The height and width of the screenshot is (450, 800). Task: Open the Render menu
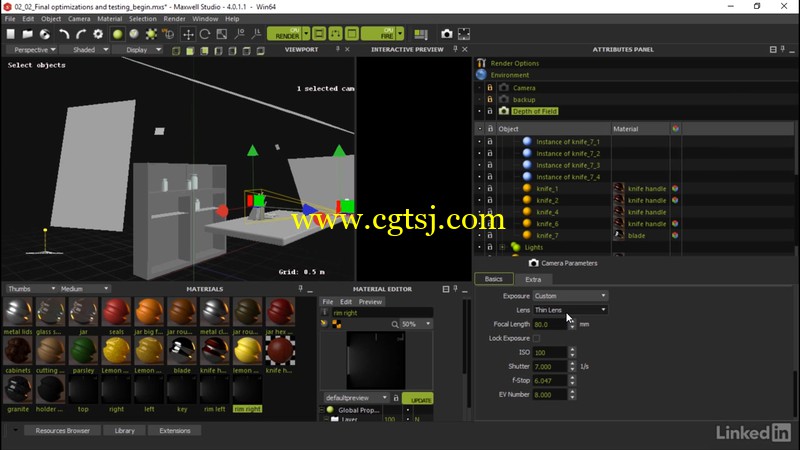click(x=174, y=19)
